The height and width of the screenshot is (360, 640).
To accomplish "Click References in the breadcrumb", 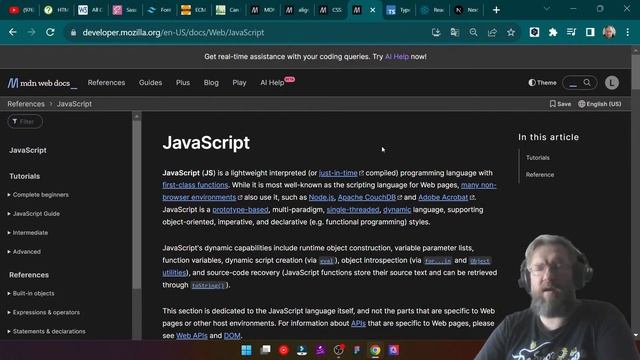I will 26,104.
